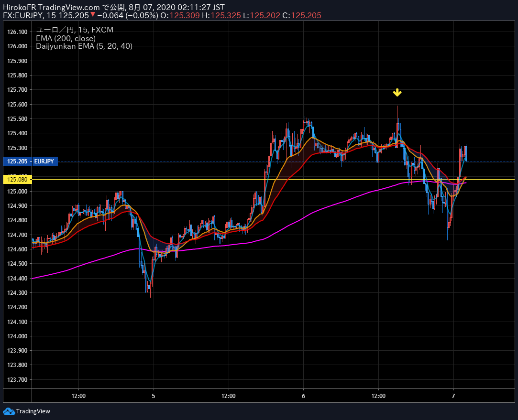The height and width of the screenshot is (420, 518).
Task: Click the TradingView.com text in header
Action: pyautogui.click(x=69, y=7)
